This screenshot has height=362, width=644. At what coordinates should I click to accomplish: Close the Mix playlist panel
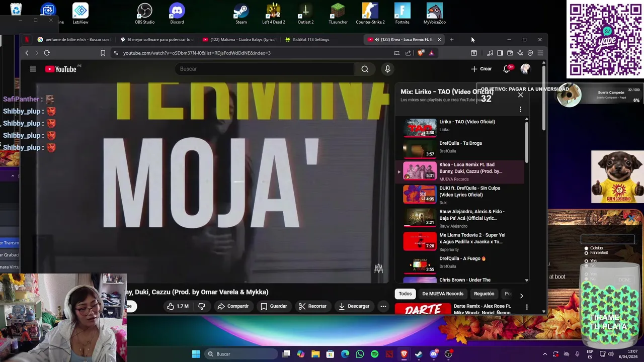click(520, 95)
